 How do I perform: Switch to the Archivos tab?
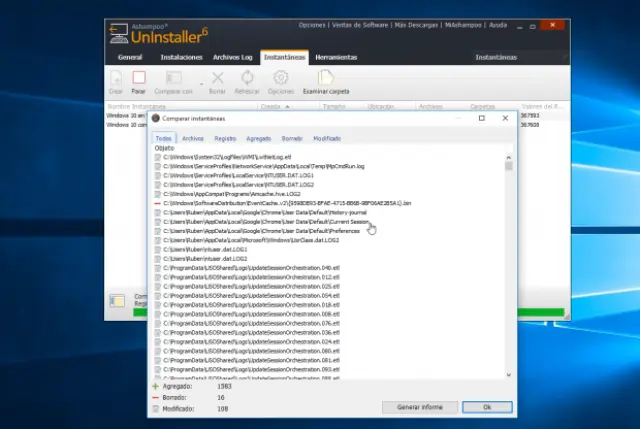193,139
